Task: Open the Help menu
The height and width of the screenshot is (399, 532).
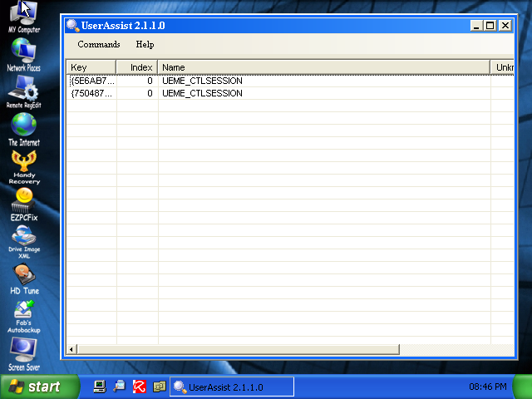Action: [x=145, y=45]
